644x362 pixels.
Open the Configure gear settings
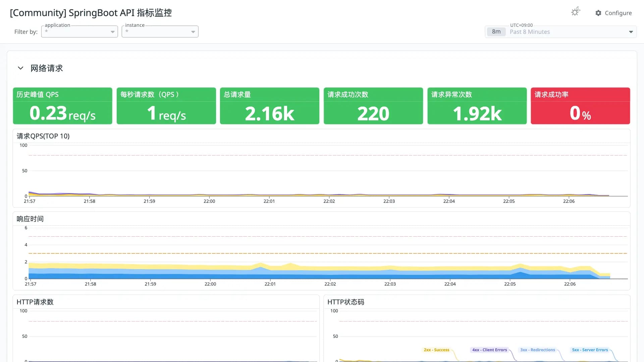(x=613, y=13)
